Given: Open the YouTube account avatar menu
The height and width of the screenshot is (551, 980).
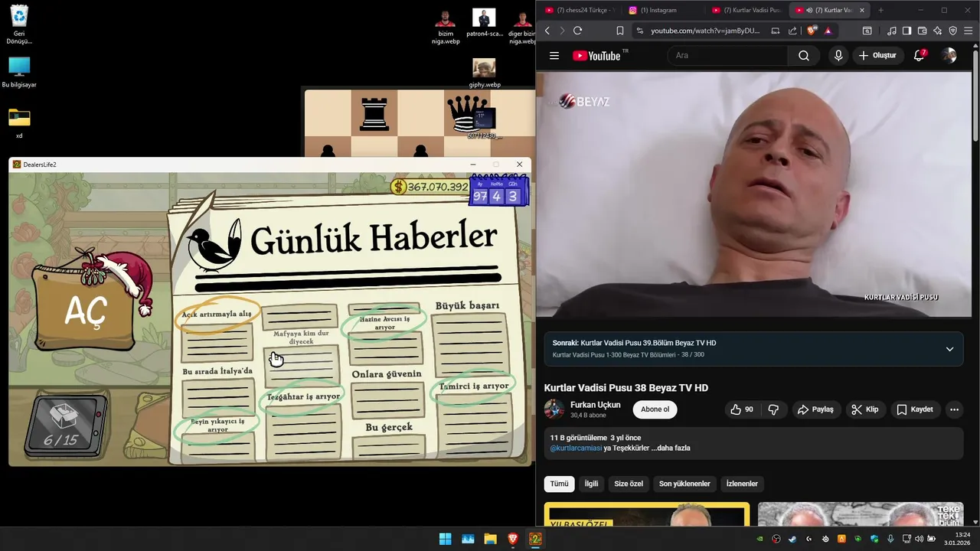Looking at the screenshot, I should click(949, 56).
